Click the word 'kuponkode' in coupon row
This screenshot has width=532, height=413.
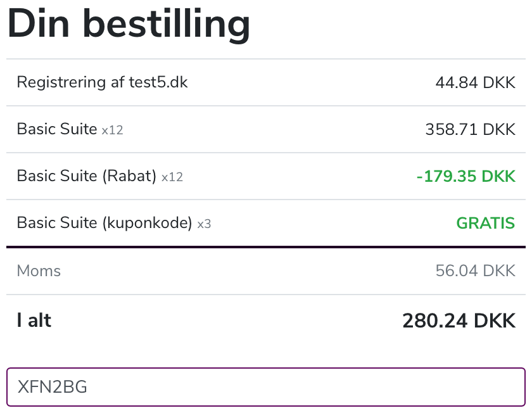click(147, 222)
